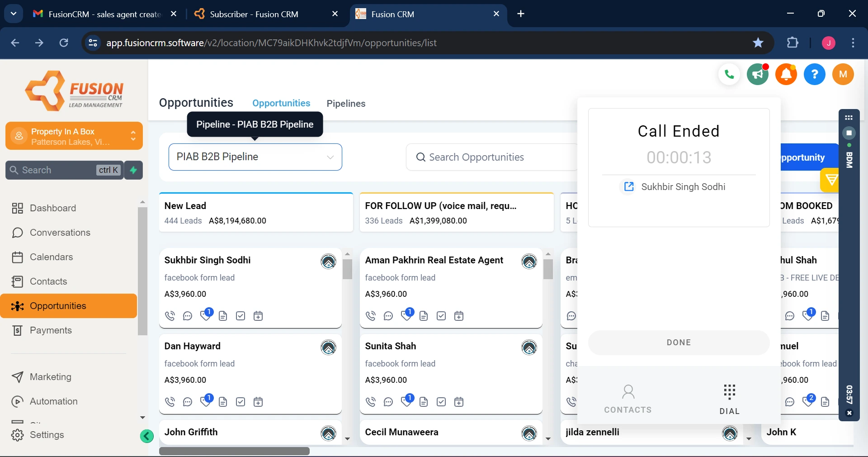
Task: Open notes icon on Sukhbir Singh Sodhi card
Action: 223,316
